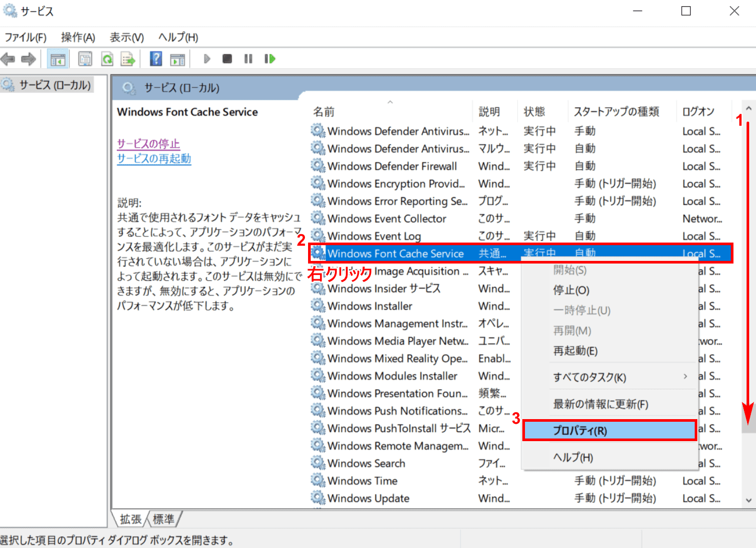Click the Start Service play icon
The height and width of the screenshot is (548, 756).
click(207, 59)
